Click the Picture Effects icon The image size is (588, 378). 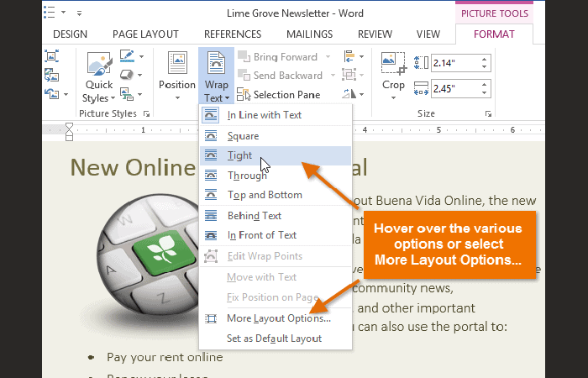pos(127,76)
